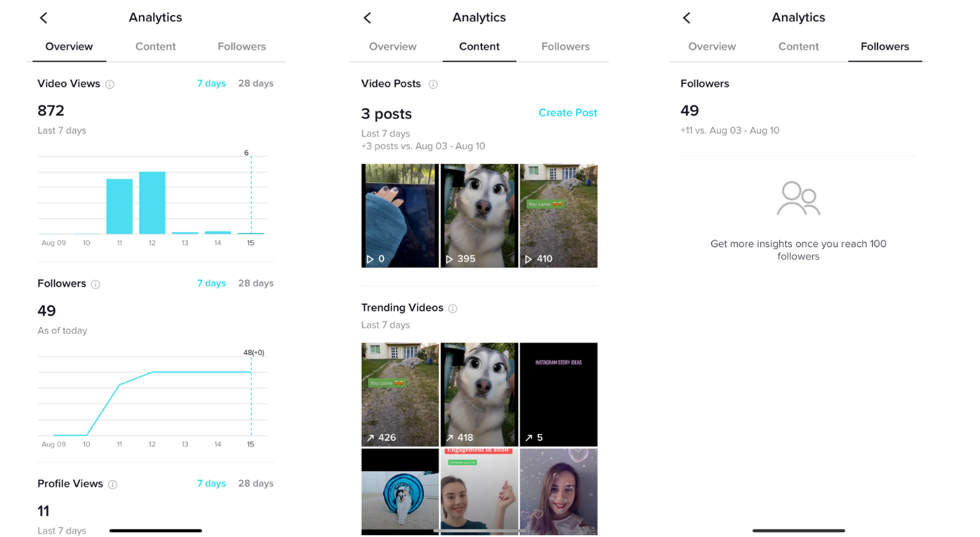
Task: Tap the 48(+0) marker on Followers chart
Action: [253, 352]
